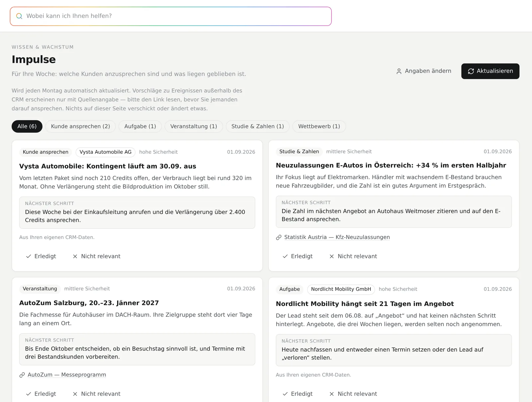Mark the Neuzulassungen E-Autos card as Erledigt
Screen dimensions: 532x402
(x=298, y=256)
